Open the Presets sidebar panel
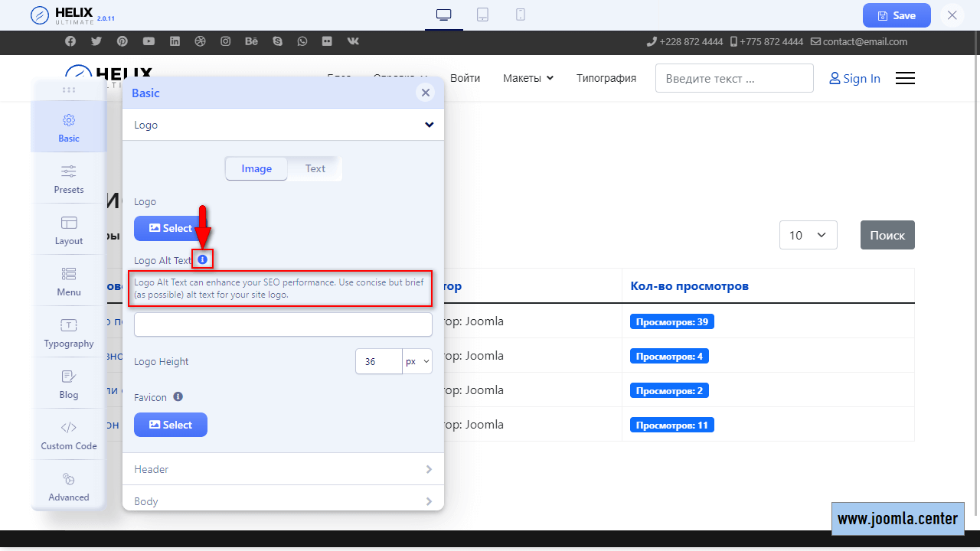Screen dimensions: 980x551 (69, 178)
